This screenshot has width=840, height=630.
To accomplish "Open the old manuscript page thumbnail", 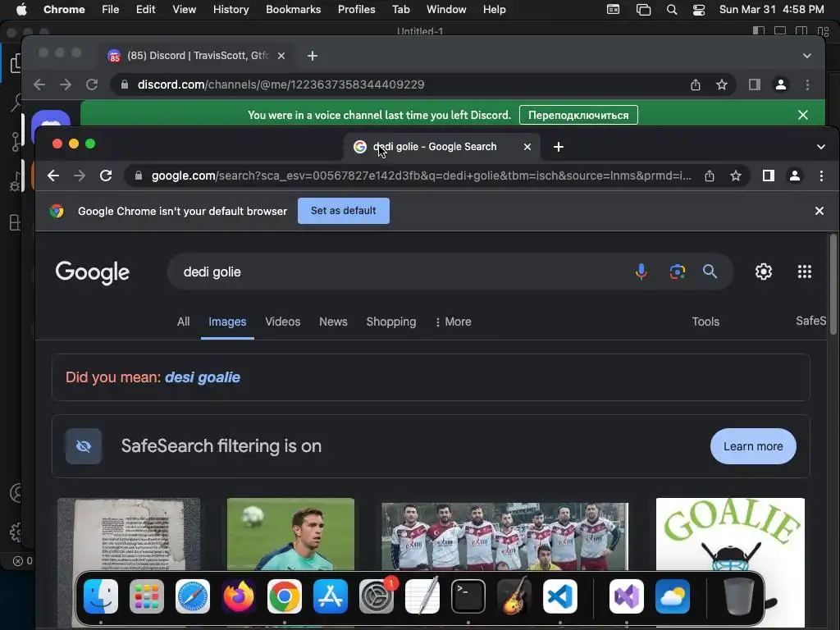I will tap(129, 534).
